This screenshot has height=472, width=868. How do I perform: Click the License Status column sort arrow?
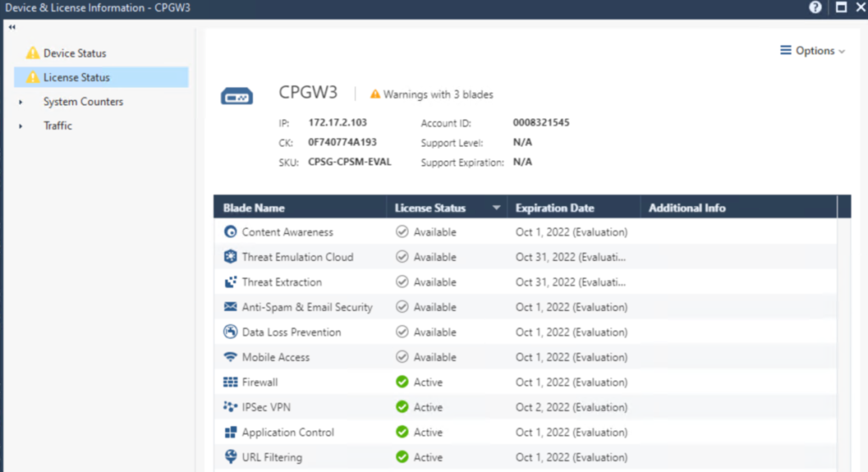pyautogui.click(x=496, y=208)
